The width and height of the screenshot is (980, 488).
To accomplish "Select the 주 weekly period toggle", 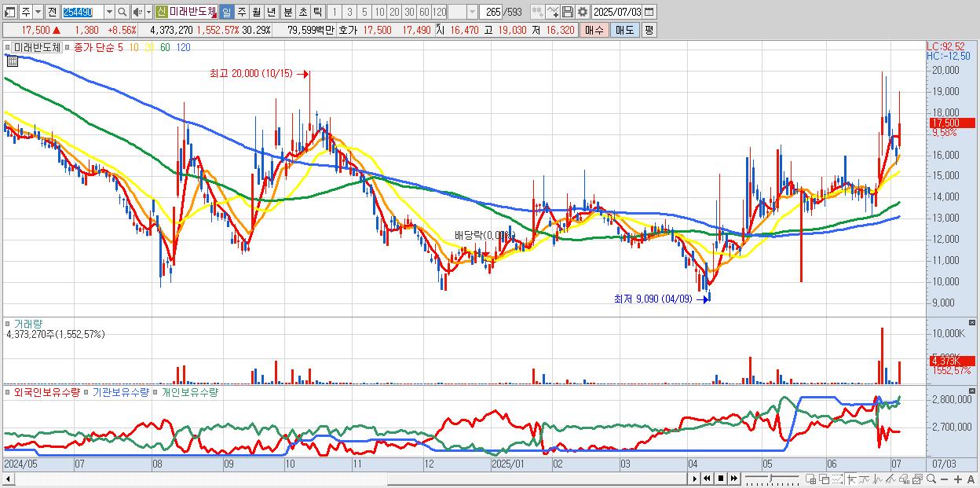I will [x=241, y=12].
